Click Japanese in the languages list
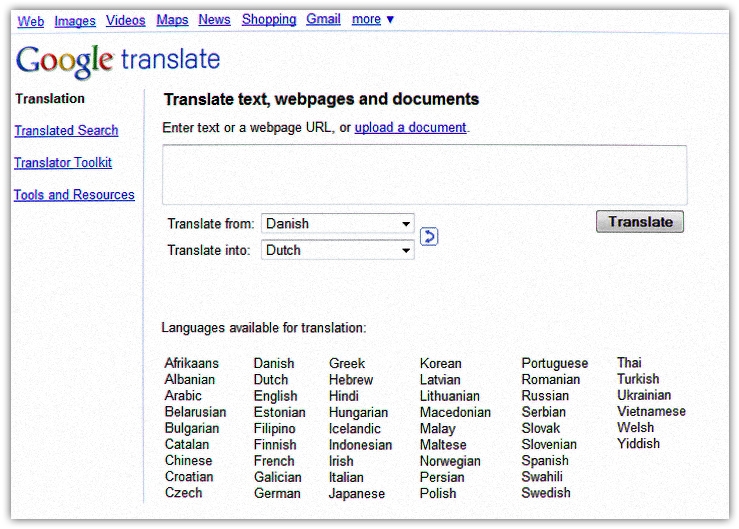The height and width of the screenshot is (529, 739). [x=356, y=493]
